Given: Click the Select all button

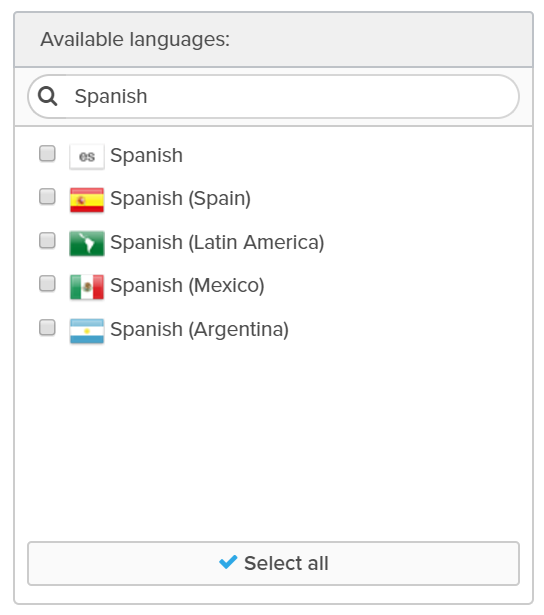Looking at the screenshot, I should tap(273, 563).
